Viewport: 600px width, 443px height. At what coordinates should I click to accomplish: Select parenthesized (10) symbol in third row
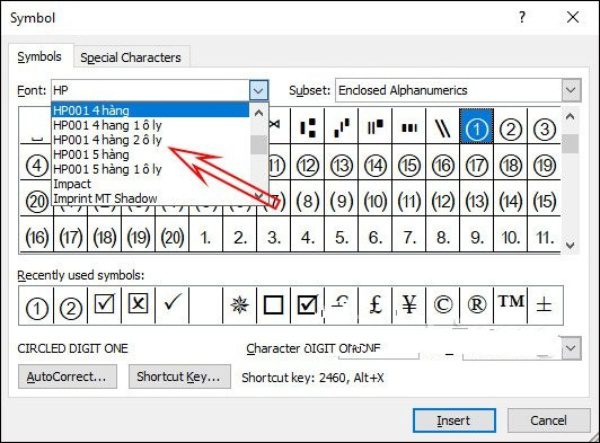(375, 202)
